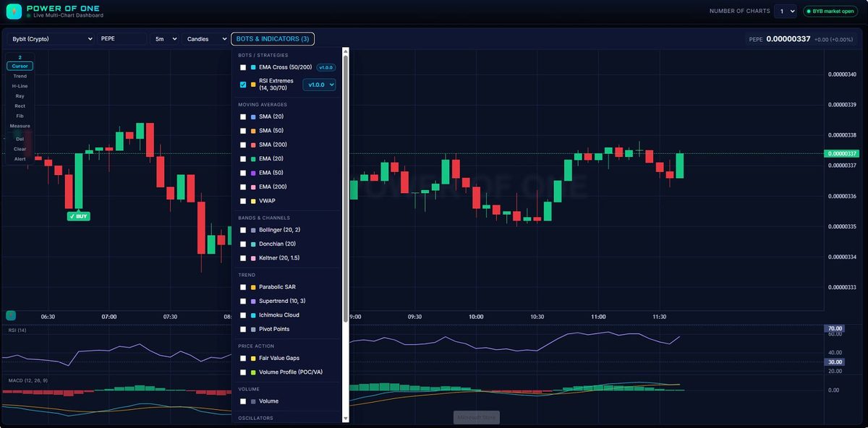Activate the Rect drawing tool
This screenshot has width=868, height=428.
[x=20, y=106]
